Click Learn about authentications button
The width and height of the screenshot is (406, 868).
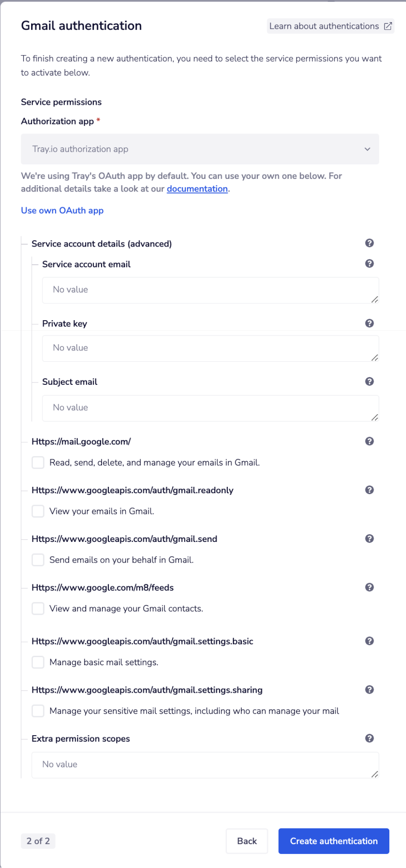click(330, 26)
